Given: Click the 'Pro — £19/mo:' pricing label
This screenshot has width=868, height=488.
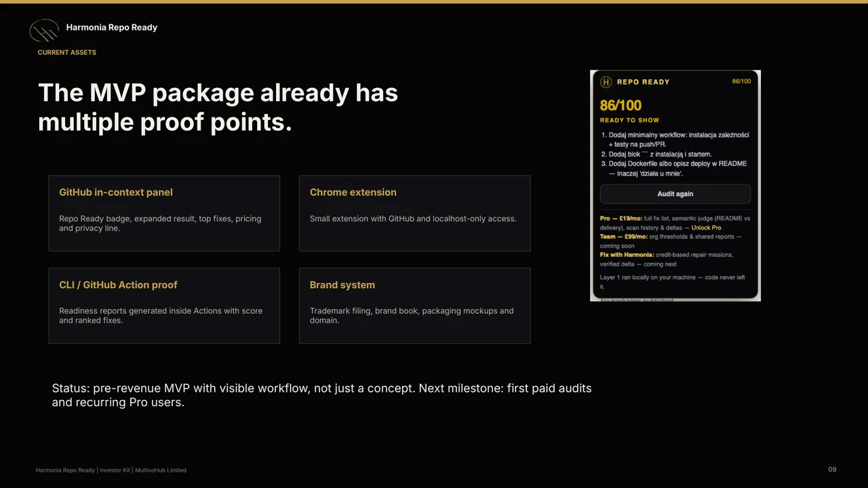Looking at the screenshot, I should point(621,219).
